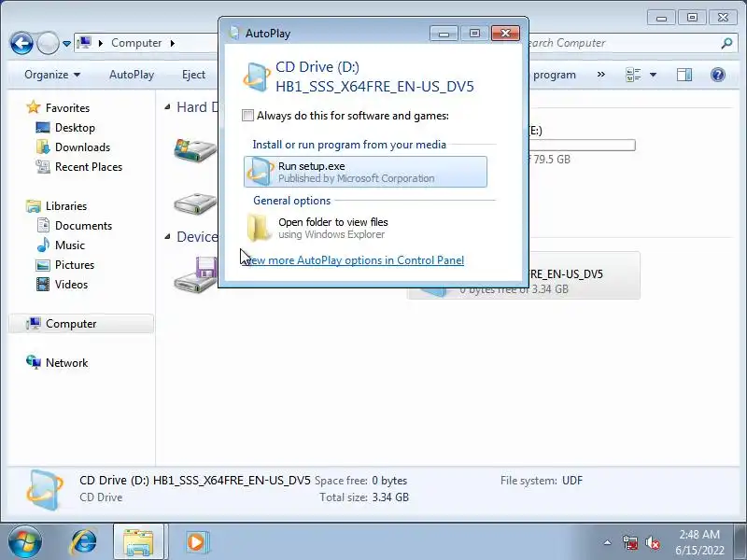Image resolution: width=747 pixels, height=560 pixels.
Task: Toggle the preview pane icon
Action: coord(684,75)
